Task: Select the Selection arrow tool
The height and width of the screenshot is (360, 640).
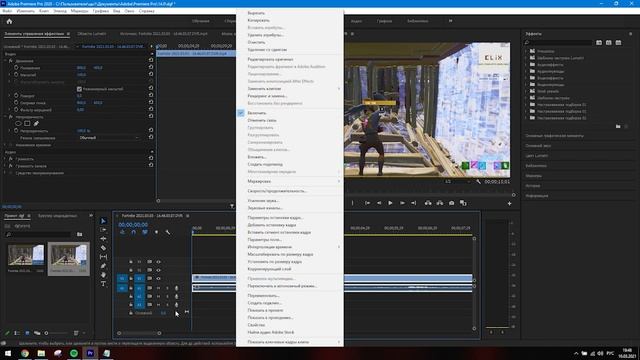Action: tap(103, 221)
